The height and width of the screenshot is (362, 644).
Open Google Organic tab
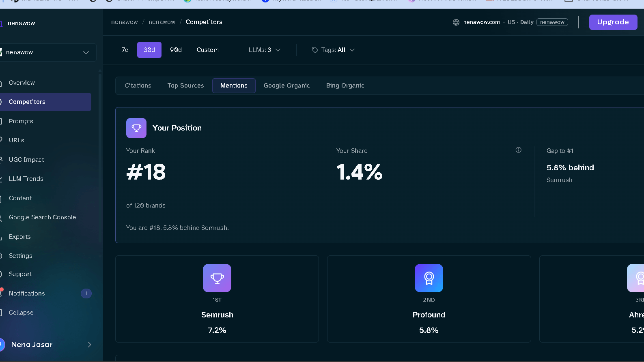click(x=287, y=86)
